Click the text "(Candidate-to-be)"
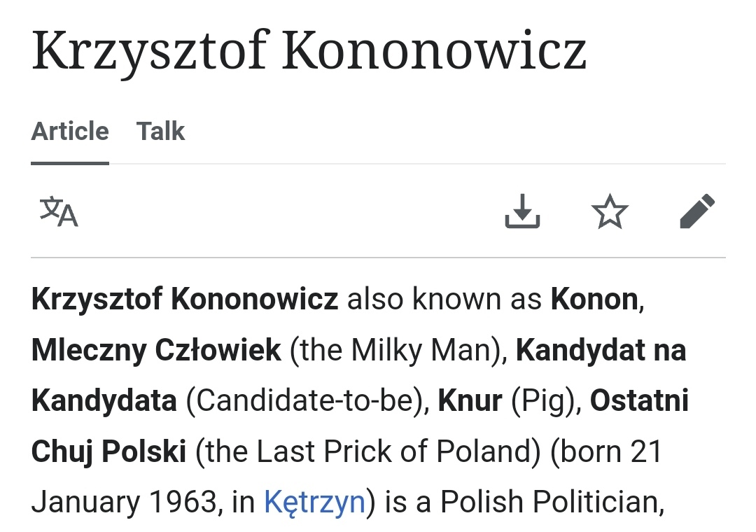Viewport: 756px width, 532px height. click(307, 401)
